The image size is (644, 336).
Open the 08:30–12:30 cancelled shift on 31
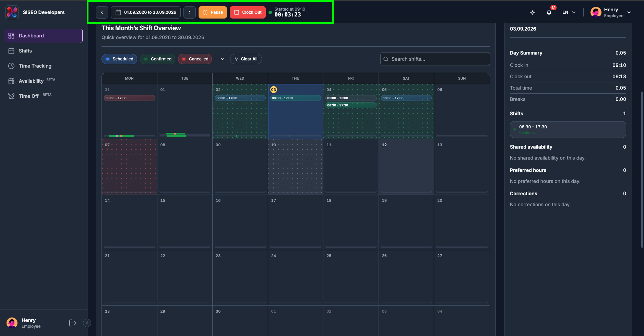[129, 98]
